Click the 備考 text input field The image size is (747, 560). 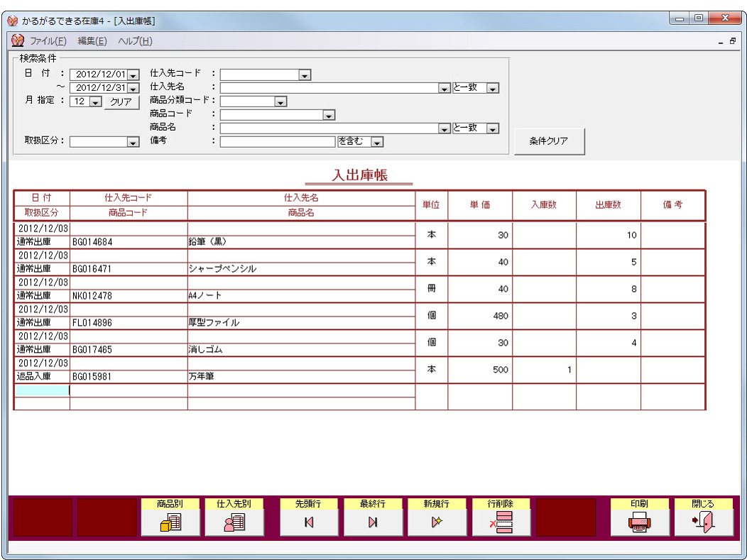277,142
